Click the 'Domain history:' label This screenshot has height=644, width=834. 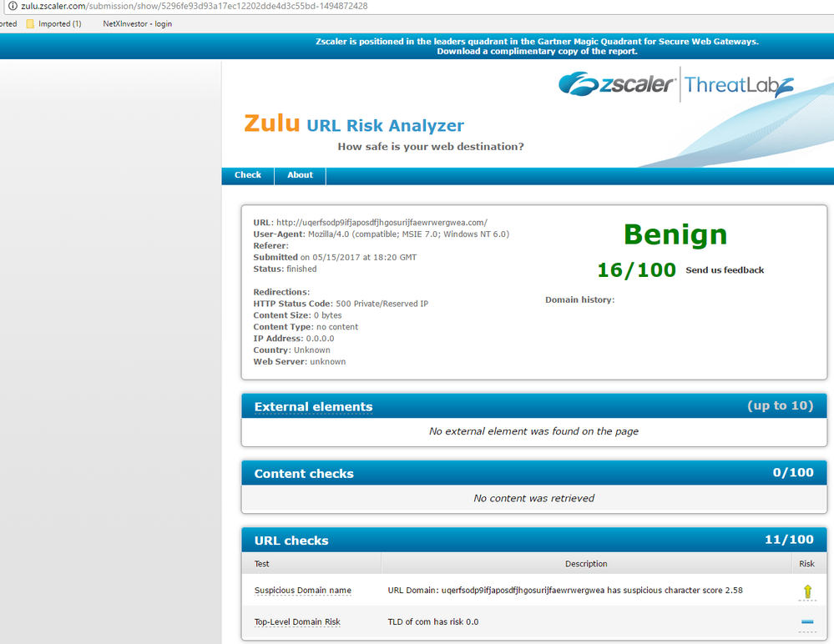579,299
